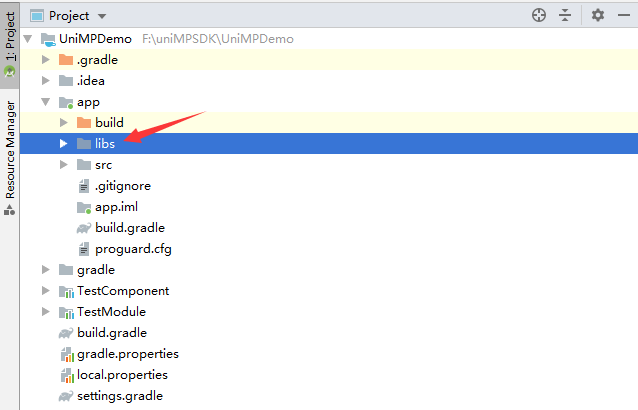Select the src folder name
The height and width of the screenshot is (410, 638).
coord(103,165)
